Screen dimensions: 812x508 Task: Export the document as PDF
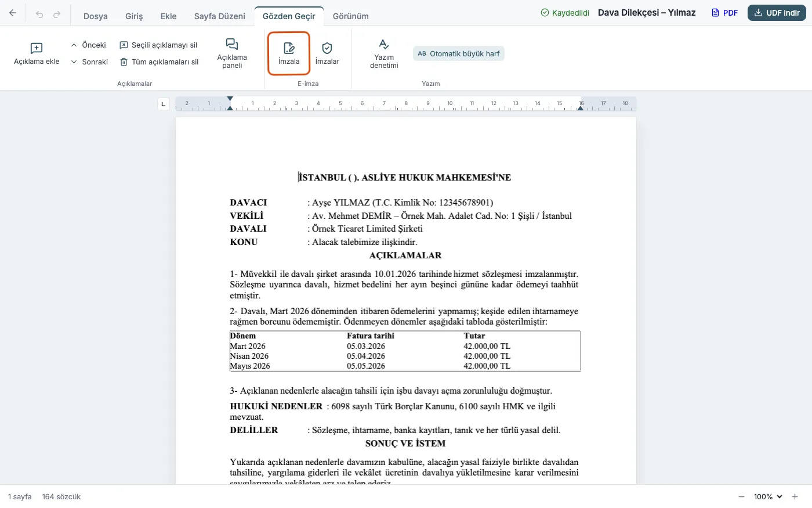coord(725,13)
